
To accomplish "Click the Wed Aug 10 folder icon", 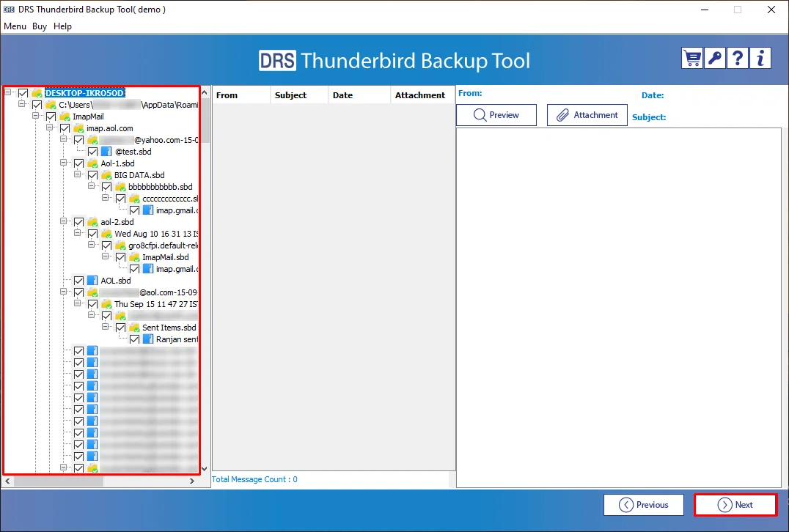I will pyautogui.click(x=106, y=234).
